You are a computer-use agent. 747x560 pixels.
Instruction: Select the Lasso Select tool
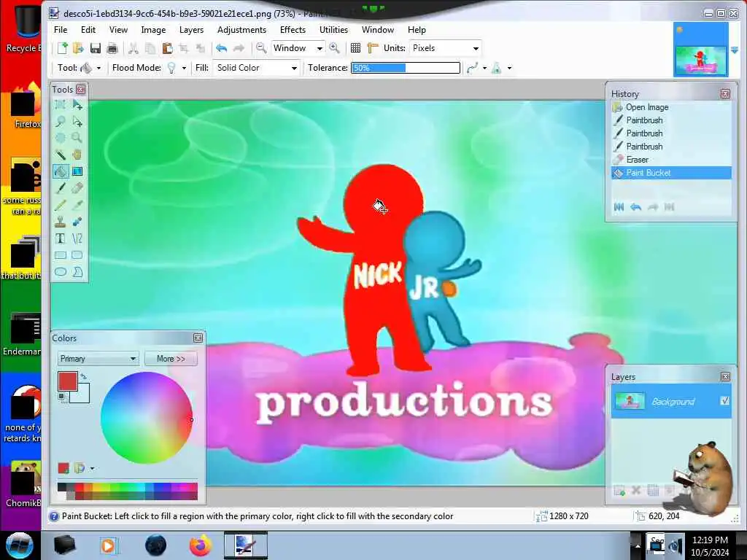point(60,122)
